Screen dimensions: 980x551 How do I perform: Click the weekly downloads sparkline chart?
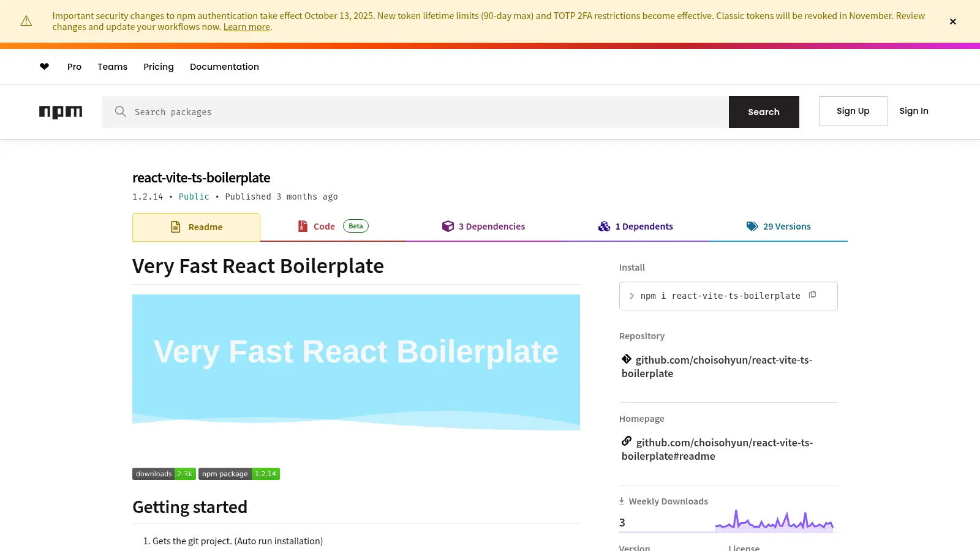click(x=774, y=520)
